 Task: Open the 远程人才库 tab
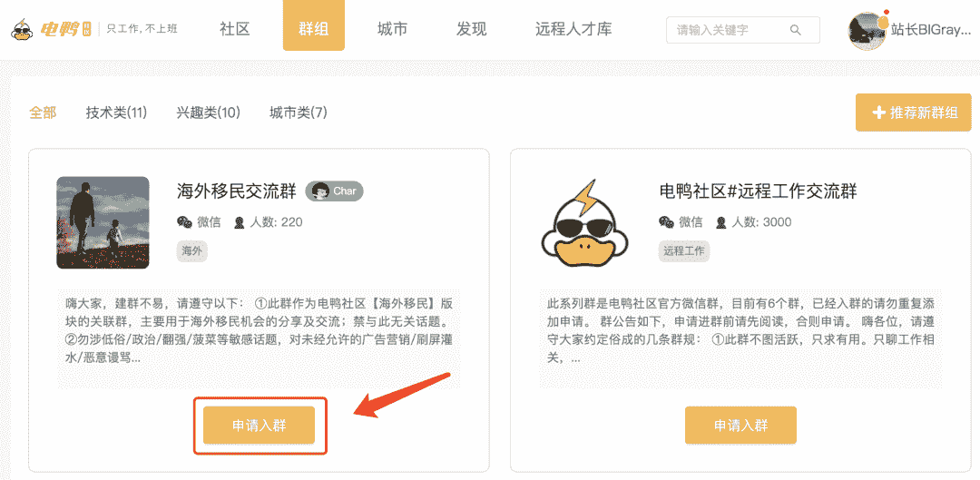click(x=573, y=30)
